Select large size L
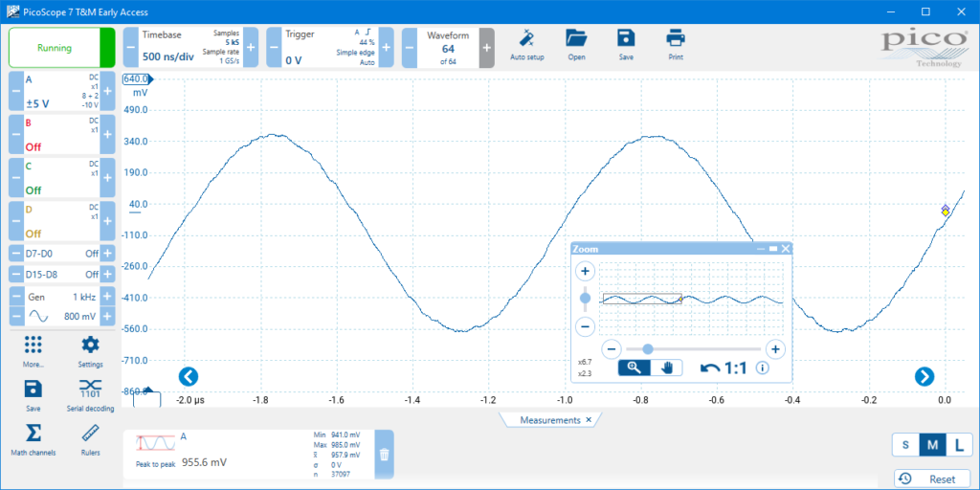 (959, 445)
